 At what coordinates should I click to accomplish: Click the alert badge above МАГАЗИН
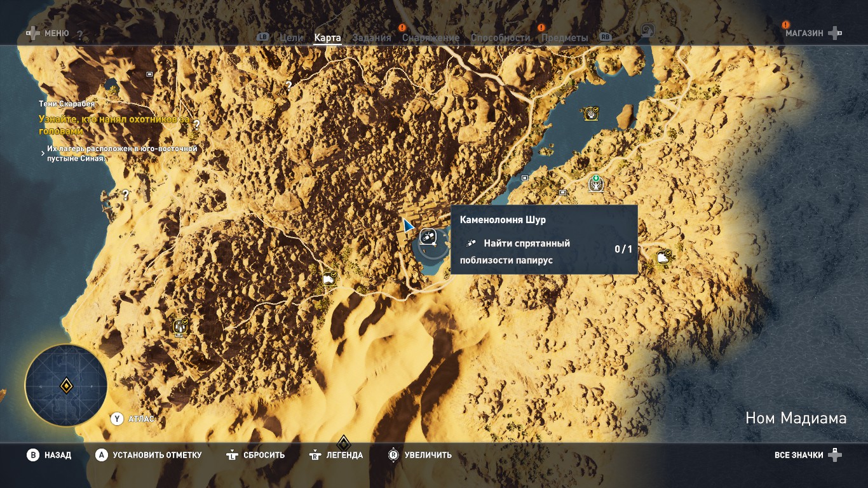(x=786, y=25)
